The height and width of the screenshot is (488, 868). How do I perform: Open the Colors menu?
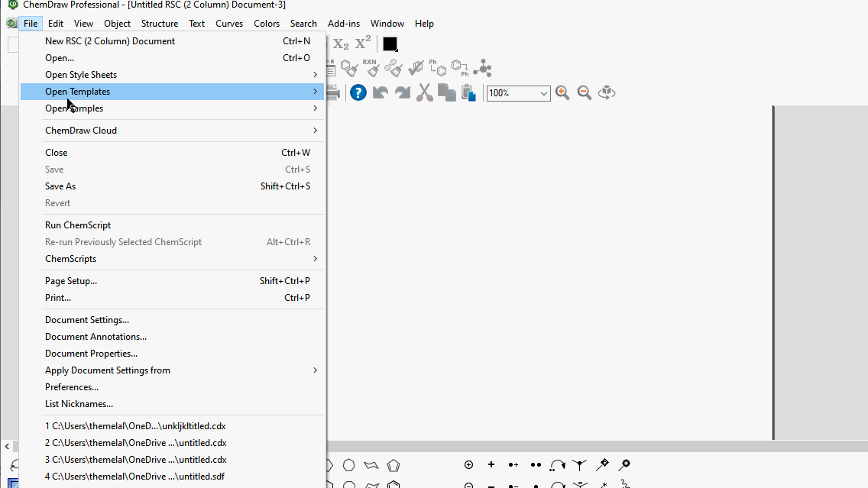[267, 23]
